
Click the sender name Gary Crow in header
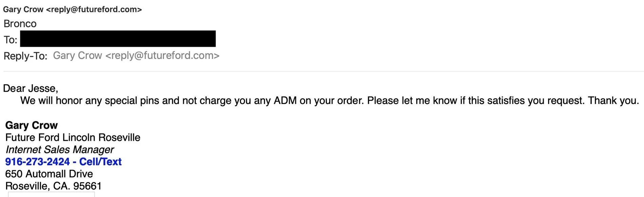(23, 9)
